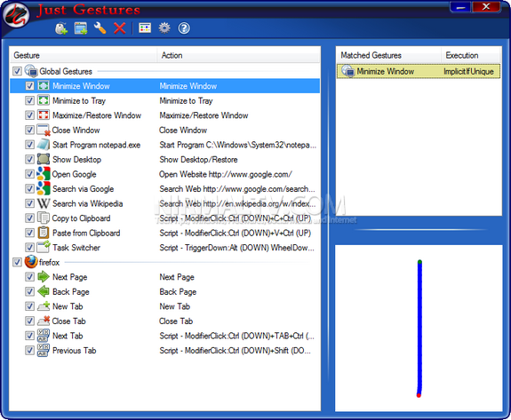Click the add new mouse gesture icon

pos(61,28)
